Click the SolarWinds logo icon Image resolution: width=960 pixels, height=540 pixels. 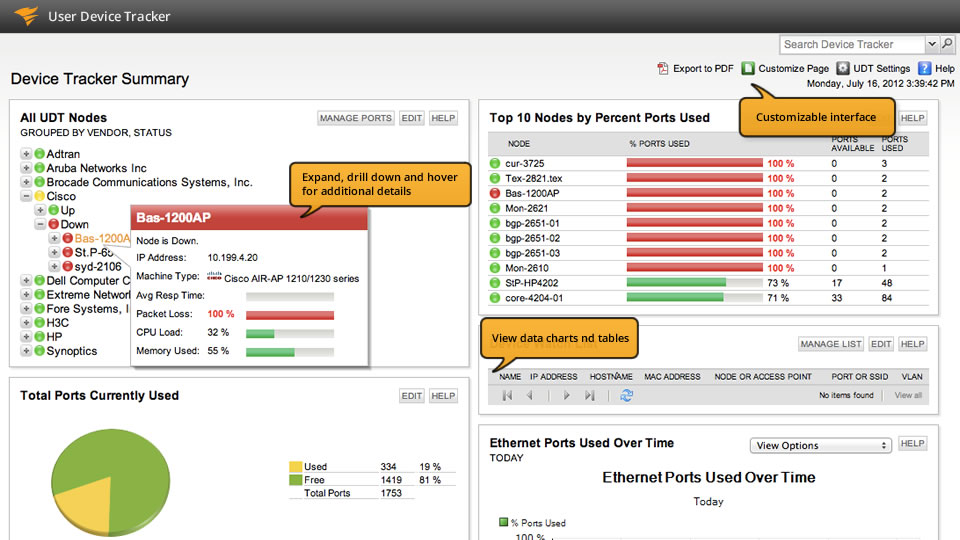[x=26, y=15]
